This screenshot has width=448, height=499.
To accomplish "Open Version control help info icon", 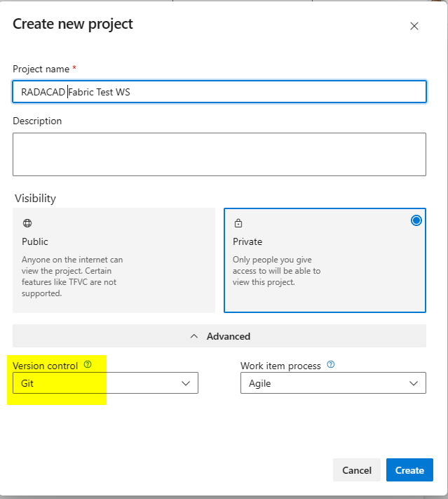I will point(88,365).
